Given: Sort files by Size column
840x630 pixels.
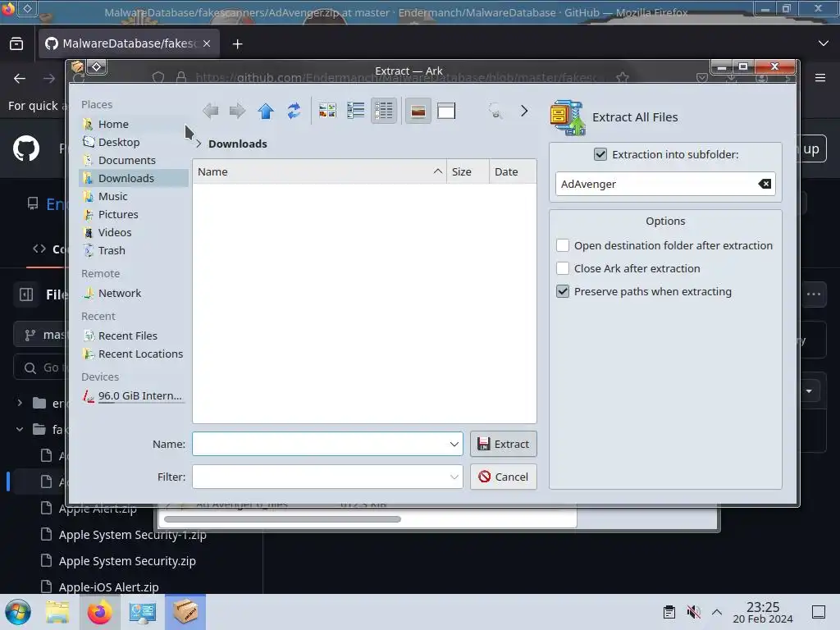Looking at the screenshot, I should click(468, 172).
